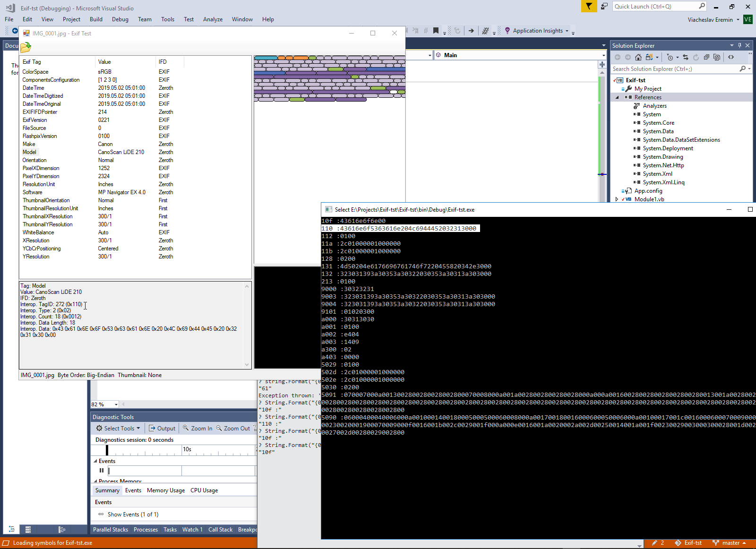Zoom In on diagnostic timeline
This screenshot has width=756, height=549.
coord(198,429)
